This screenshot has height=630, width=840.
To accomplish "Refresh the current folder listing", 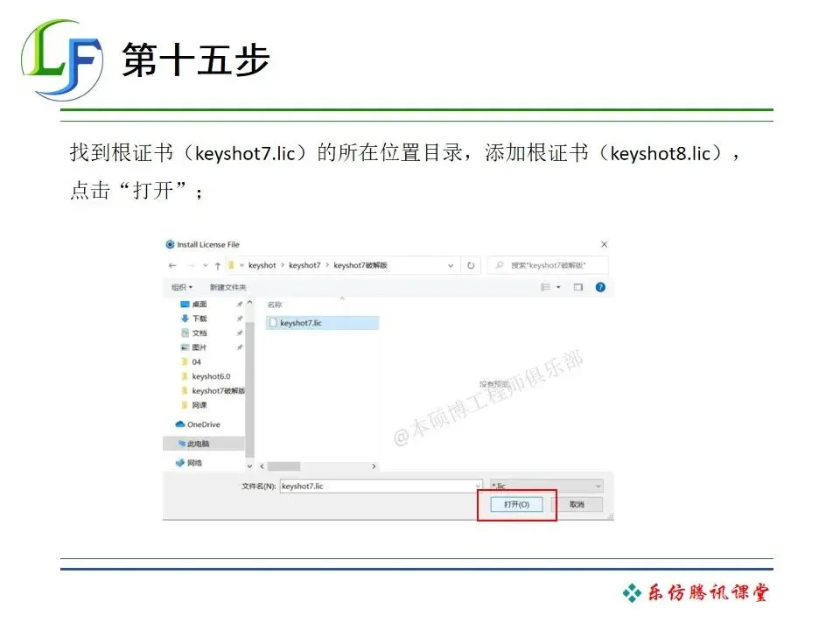I will 471,265.
